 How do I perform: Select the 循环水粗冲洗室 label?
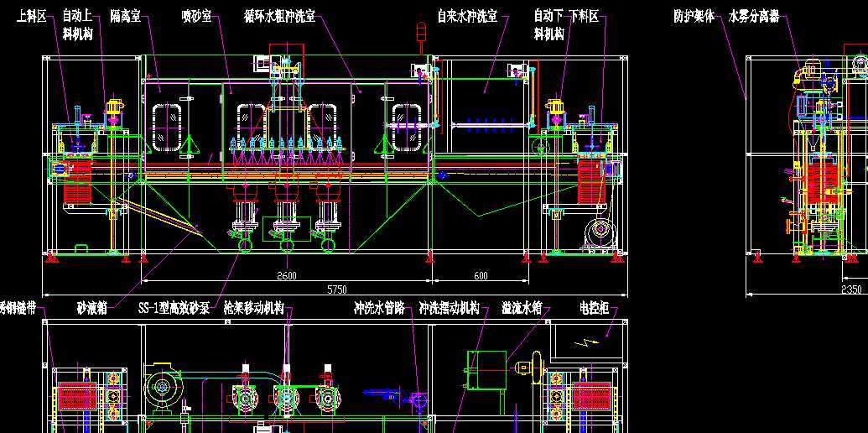(280, 17)
